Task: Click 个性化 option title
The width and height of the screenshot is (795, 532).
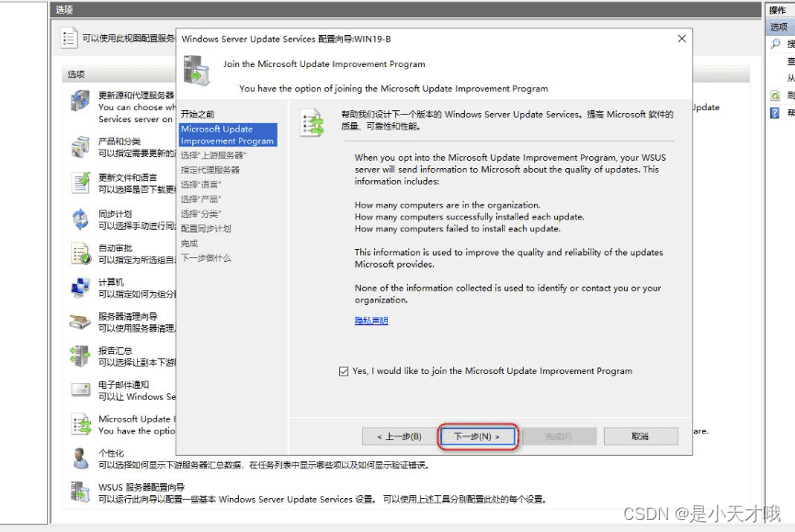Action: [x=110, y=453]
